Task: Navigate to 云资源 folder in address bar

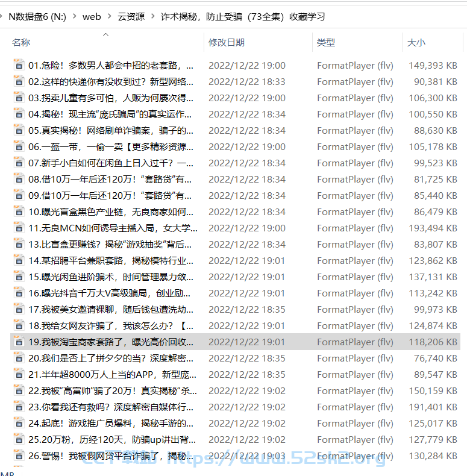Action: (x=131, y=16)
